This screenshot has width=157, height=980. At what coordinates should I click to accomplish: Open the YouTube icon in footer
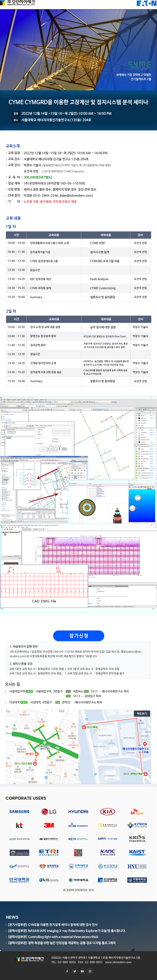point(82,971)
